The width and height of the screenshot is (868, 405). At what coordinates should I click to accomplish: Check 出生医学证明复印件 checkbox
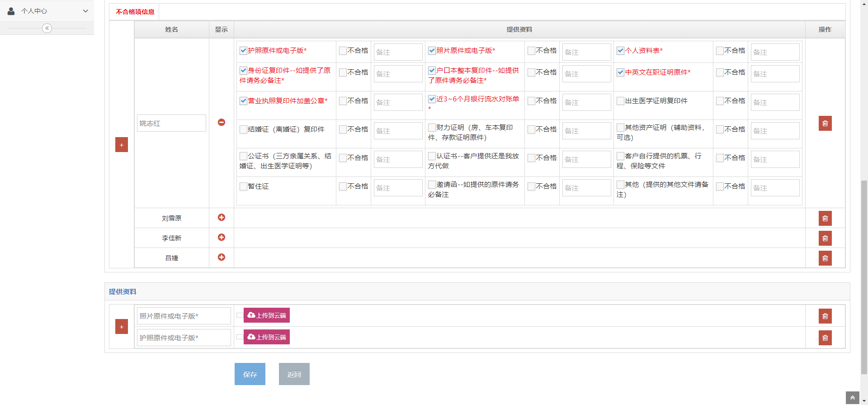tap(620, 101)
